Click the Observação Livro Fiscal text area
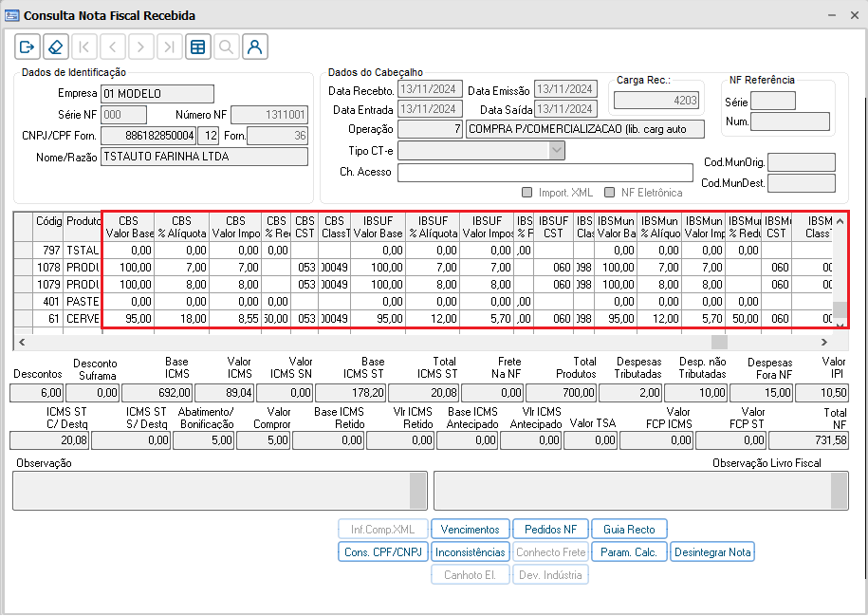Screen dimensions: 868x616 [640, 491]
